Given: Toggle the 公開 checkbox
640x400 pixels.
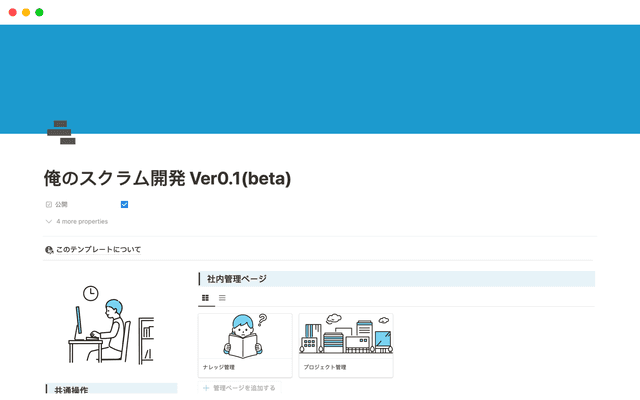Looking at the screenshot, I should [124, 204].
